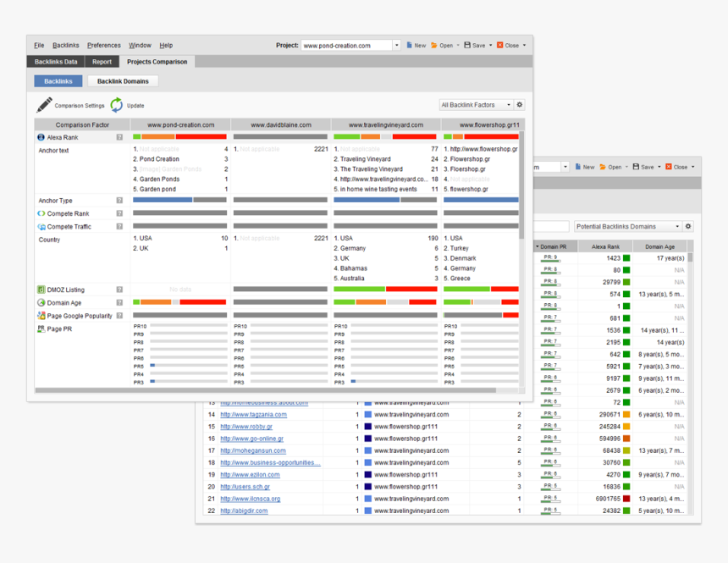This screenshot has width=728, height=563.
Task: Click New document icon in front window
Action: 410,45
